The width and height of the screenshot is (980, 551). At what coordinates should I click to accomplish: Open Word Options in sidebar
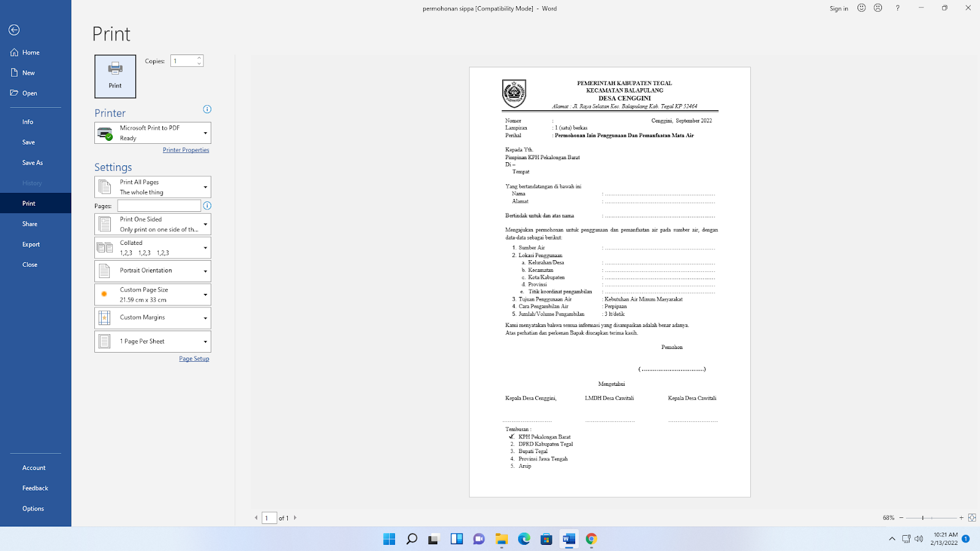click(36, 509)
